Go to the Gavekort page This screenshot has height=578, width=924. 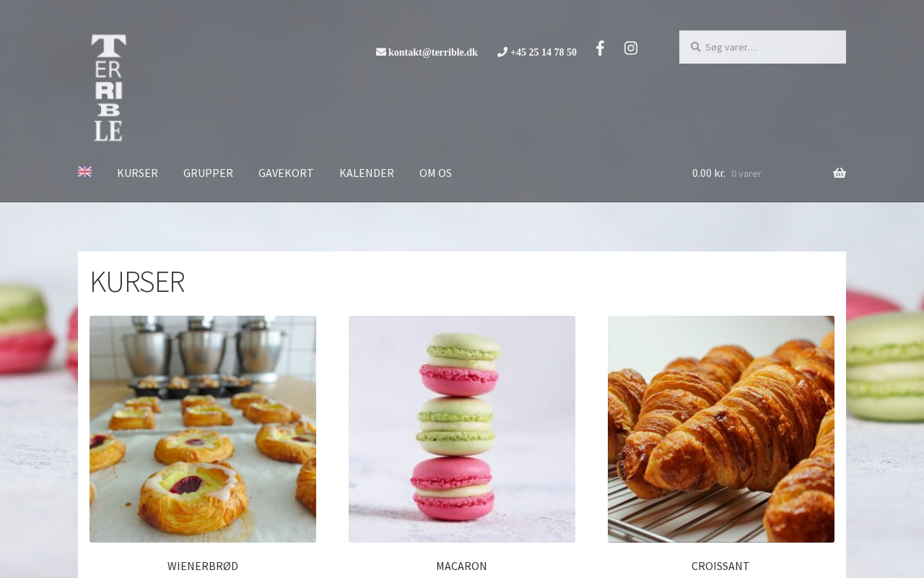pyautogui.click(x=286, y=173)
